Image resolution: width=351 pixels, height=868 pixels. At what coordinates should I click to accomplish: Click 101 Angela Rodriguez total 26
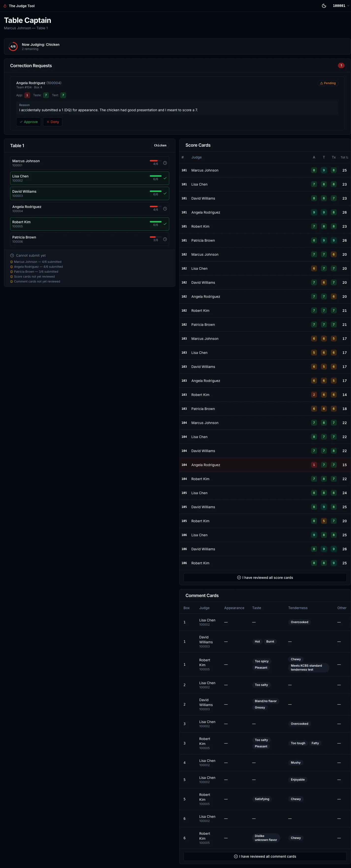[x=344, y=213]
